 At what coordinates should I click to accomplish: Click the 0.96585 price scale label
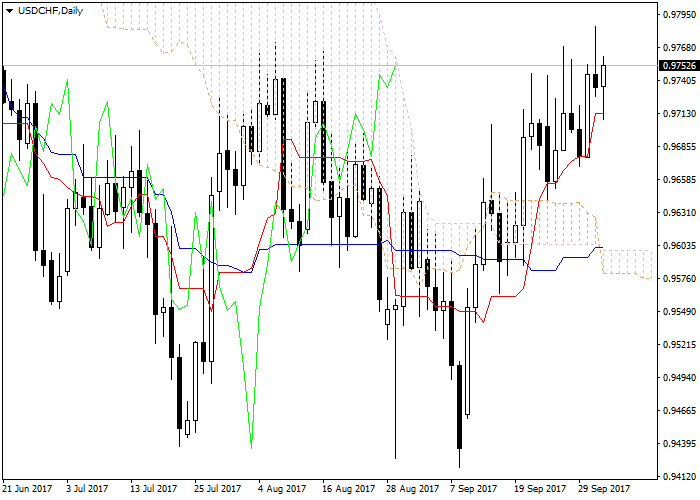click(x=679, y=180)
